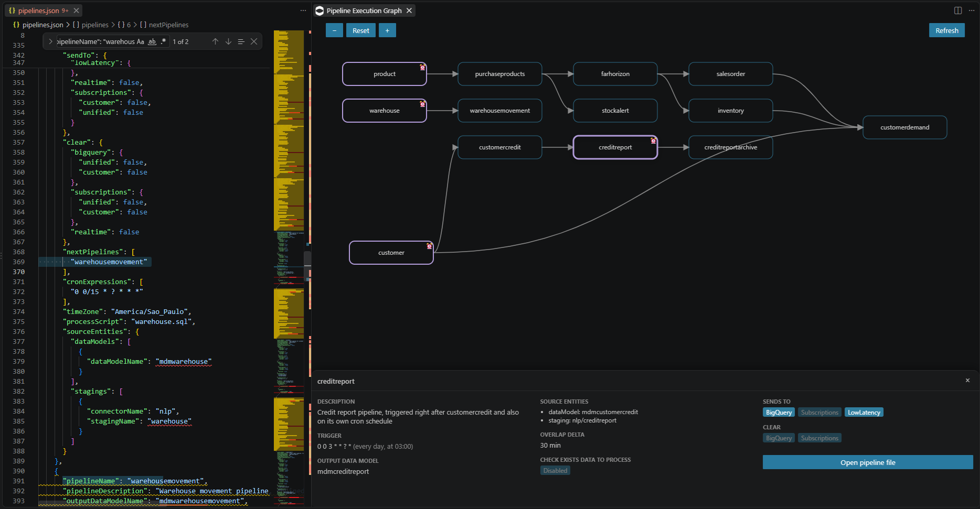The width and height of the screenshot is (980, 509).
Task: Click "mdmcreditreport" output data model text
Action: coord(343,471)
